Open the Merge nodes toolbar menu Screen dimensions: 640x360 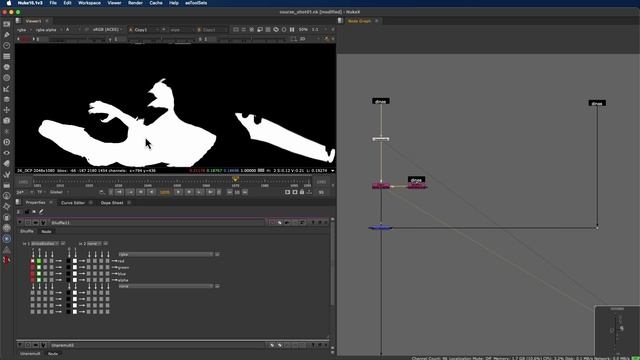pyautogui.click(x=7, y=99)
